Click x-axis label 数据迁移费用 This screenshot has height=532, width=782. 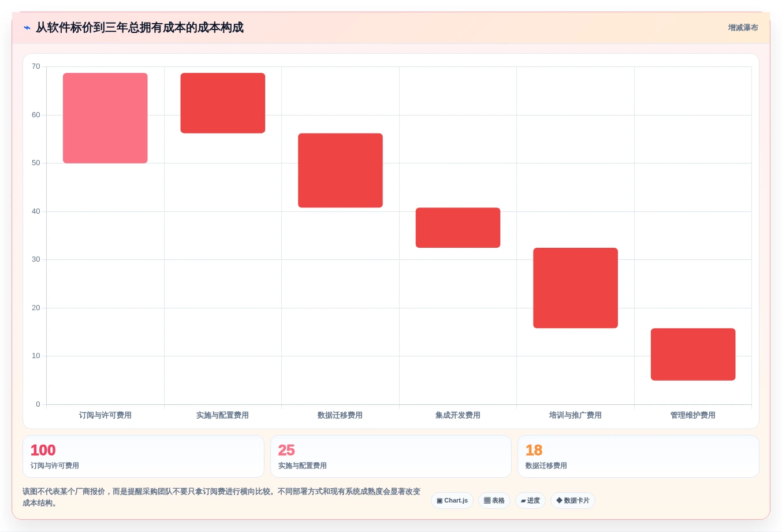pos(340,415)
